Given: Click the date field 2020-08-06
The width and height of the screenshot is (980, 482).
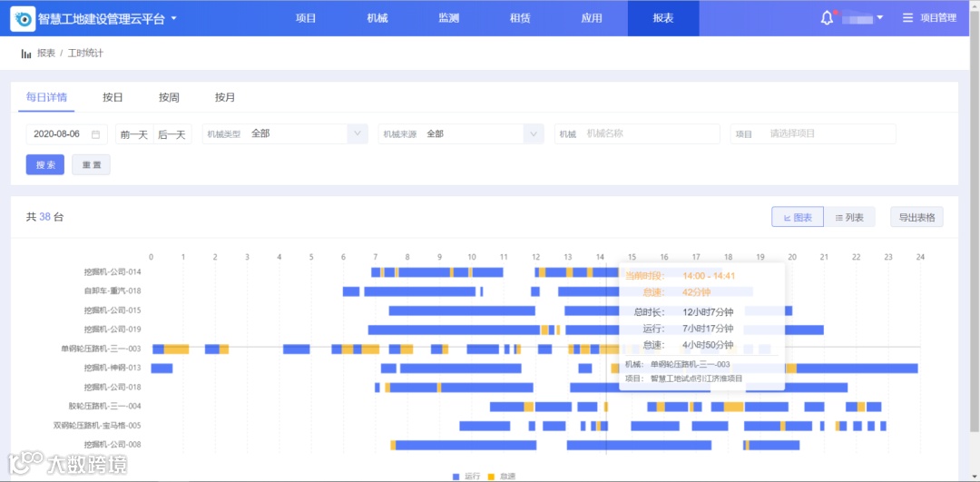Looking at the screenshot, I should point(66,133).
